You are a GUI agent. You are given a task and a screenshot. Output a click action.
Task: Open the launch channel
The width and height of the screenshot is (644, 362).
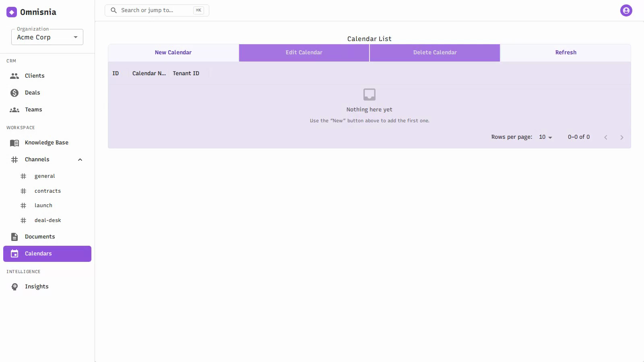pos(47,206)
